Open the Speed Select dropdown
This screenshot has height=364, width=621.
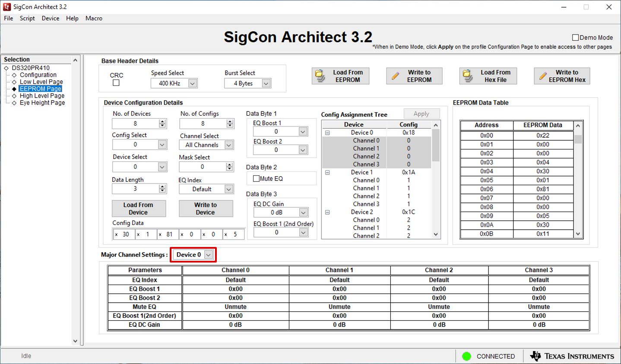[193, 83]
